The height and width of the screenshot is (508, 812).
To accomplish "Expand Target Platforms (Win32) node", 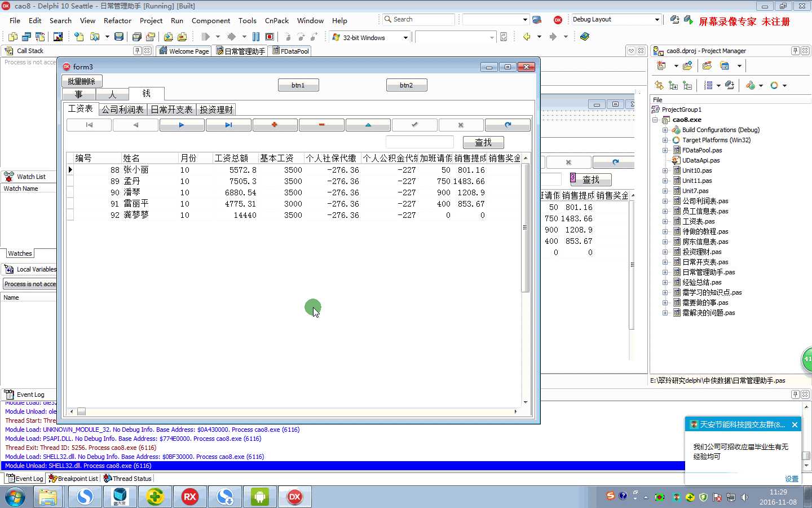I will coord(665,140).
